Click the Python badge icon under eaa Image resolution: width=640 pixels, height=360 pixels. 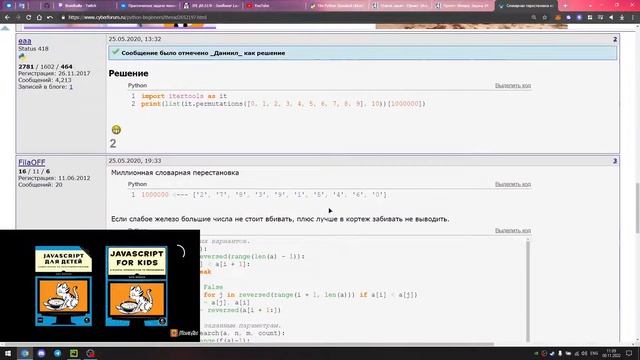point(22,57)
